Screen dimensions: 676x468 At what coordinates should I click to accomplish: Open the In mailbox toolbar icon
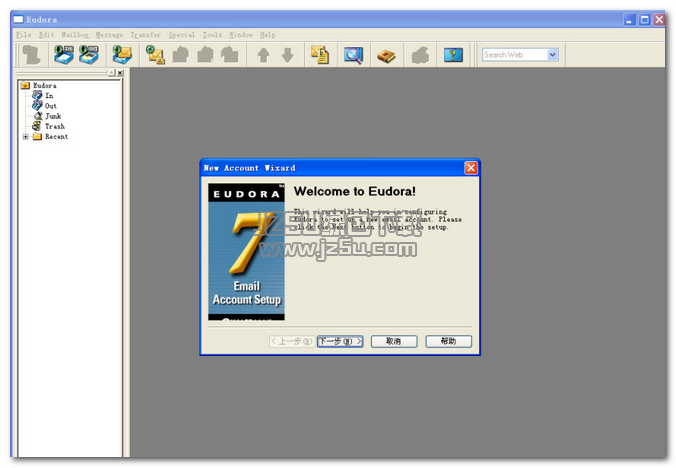tap(64, 55)
